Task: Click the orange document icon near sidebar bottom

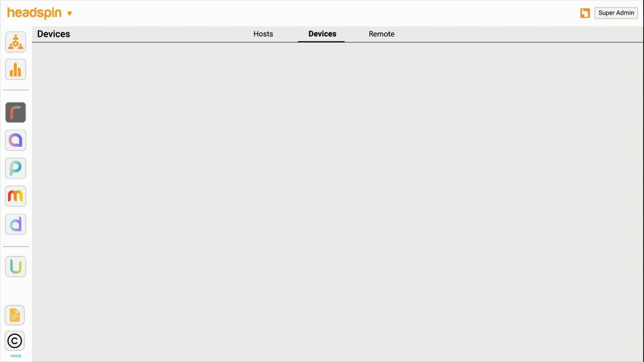Action: click(15, 315)
